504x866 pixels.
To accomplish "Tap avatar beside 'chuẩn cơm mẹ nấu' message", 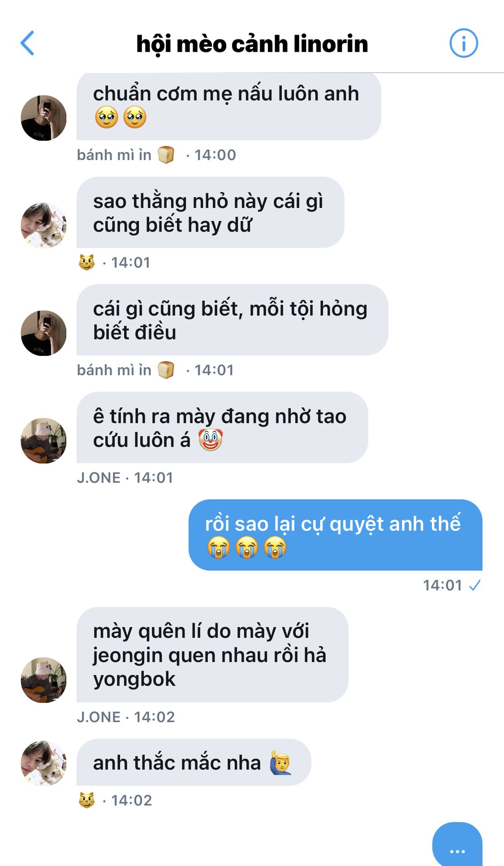I will click(44, 118).
